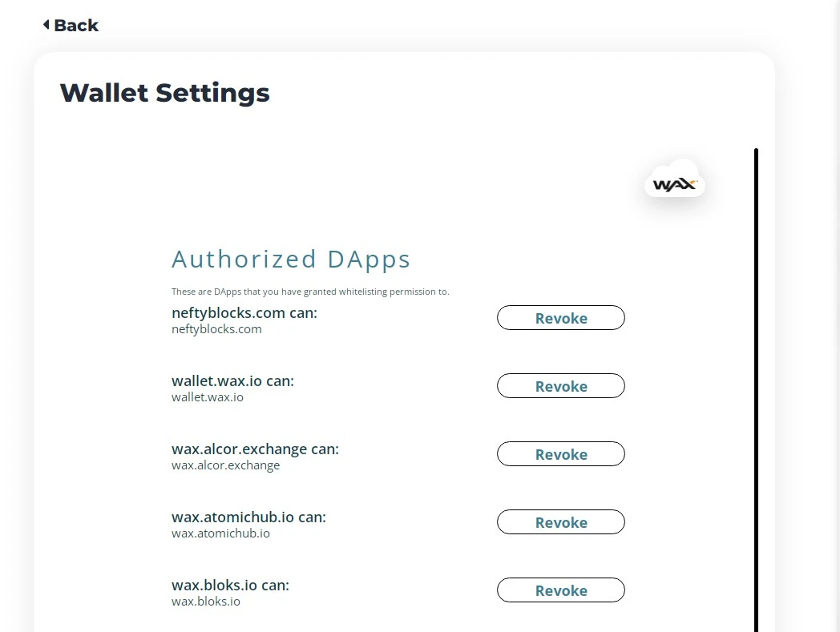
Task: Revoke access for wax.alcor.exchange
Action: 561,453
